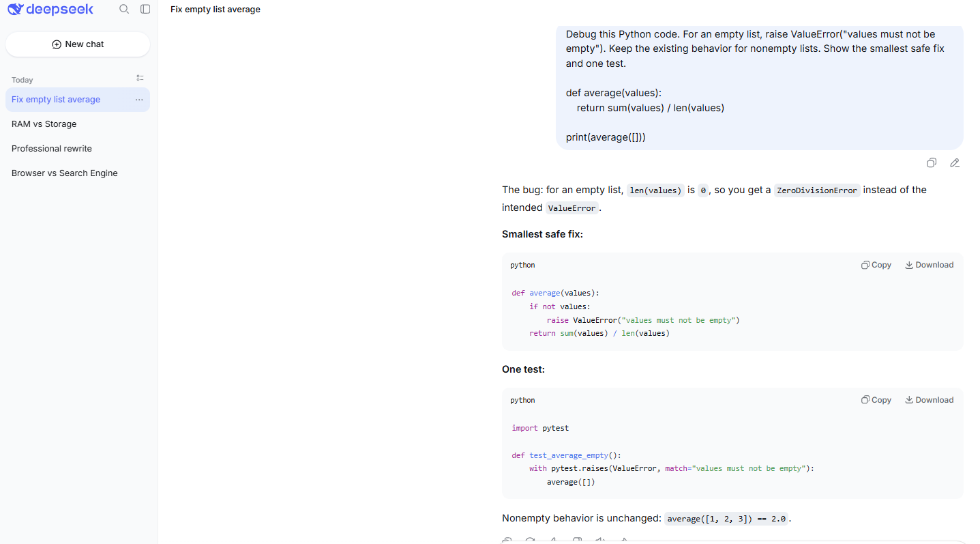
Task: Click the average([]) line in the test block
Action: coord(571,483)
